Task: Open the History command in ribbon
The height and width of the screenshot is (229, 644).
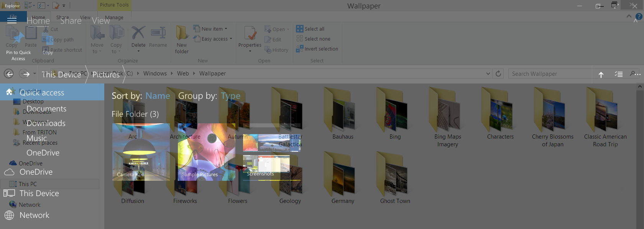Action: 276,50
